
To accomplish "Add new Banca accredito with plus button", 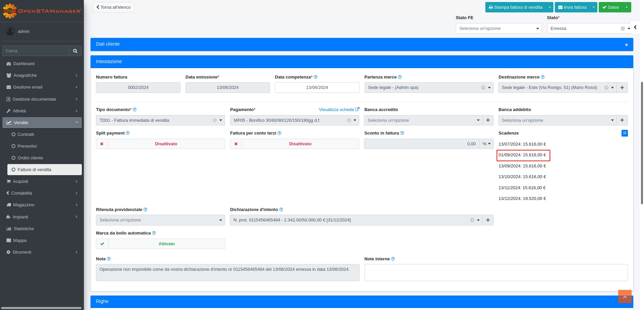I will [x=488, y=120].
